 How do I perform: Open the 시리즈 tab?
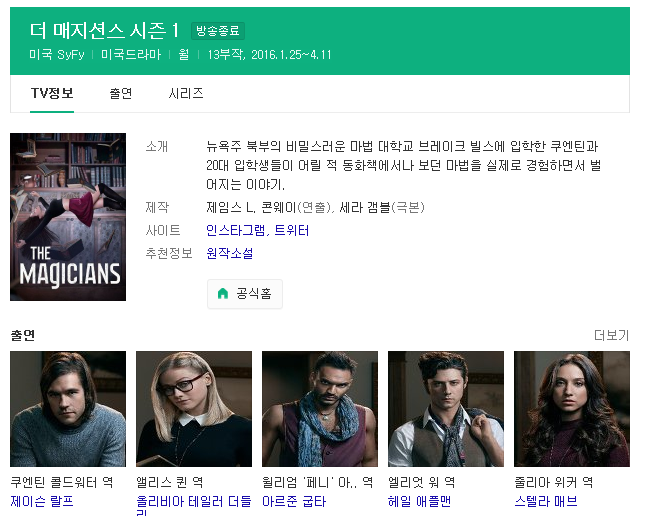(186, 93)
